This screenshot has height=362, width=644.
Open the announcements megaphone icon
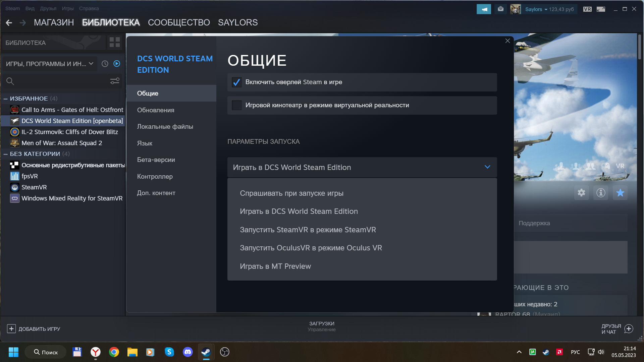point(484,9)
